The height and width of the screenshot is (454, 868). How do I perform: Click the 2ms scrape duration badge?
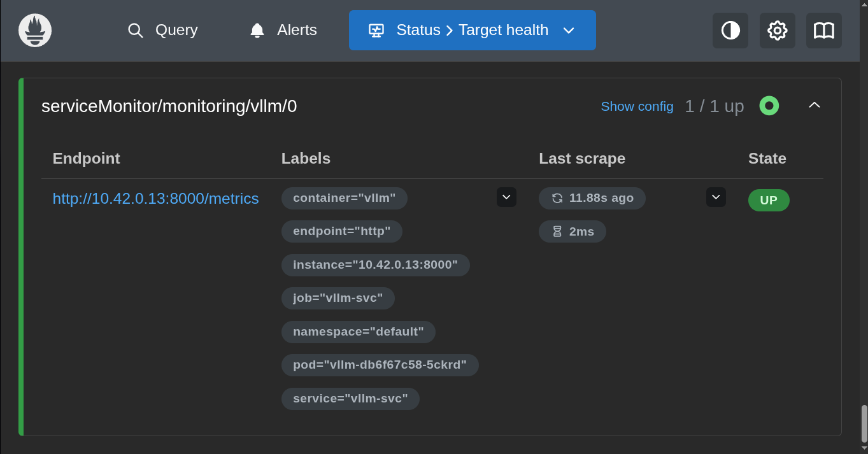(x=573, y=232)
